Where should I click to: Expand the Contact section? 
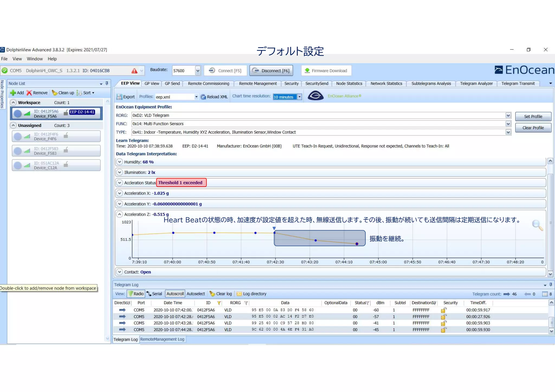coord(120,272)
